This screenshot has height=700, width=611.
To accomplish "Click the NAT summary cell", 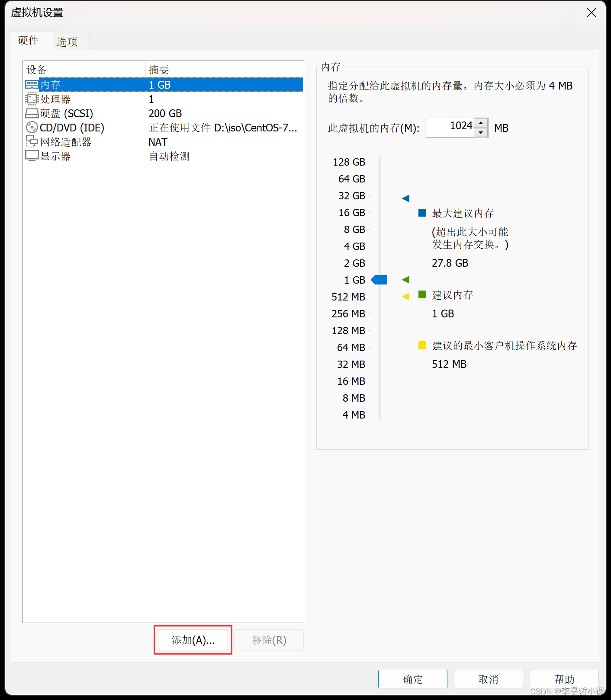I will [x=158, y=142].
